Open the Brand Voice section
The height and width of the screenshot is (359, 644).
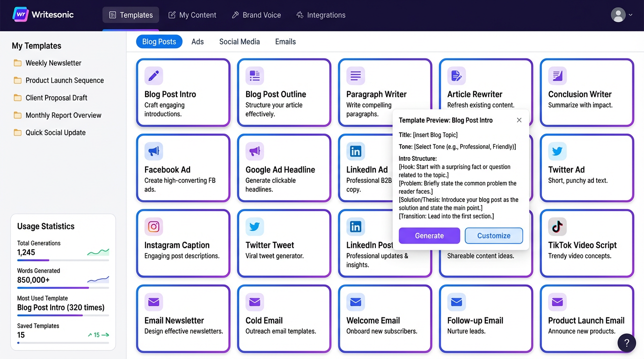pyautogui.click(x=256, y=14)
